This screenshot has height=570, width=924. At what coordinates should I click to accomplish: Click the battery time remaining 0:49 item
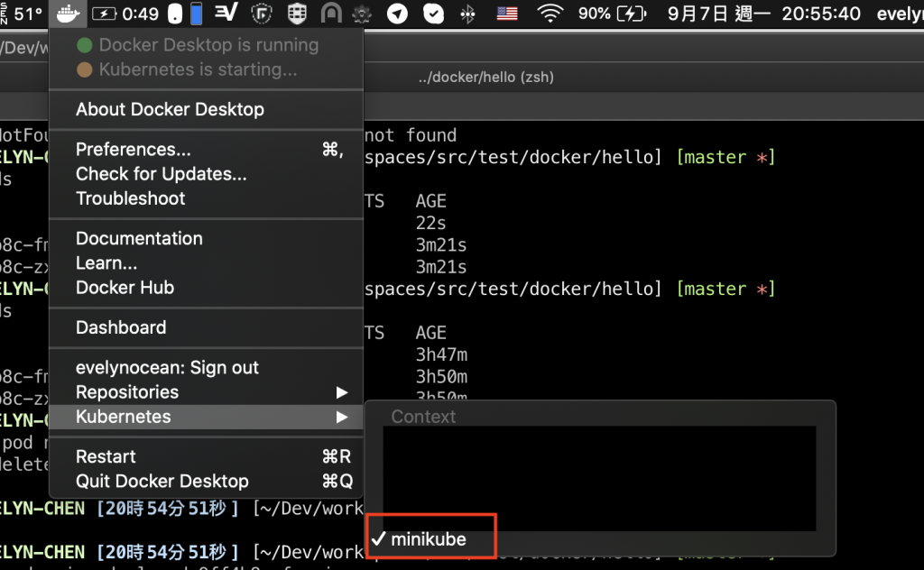pos(125,14)
